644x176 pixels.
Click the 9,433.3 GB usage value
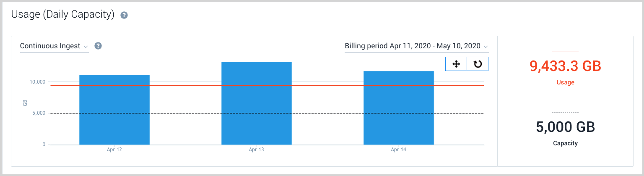565,66
